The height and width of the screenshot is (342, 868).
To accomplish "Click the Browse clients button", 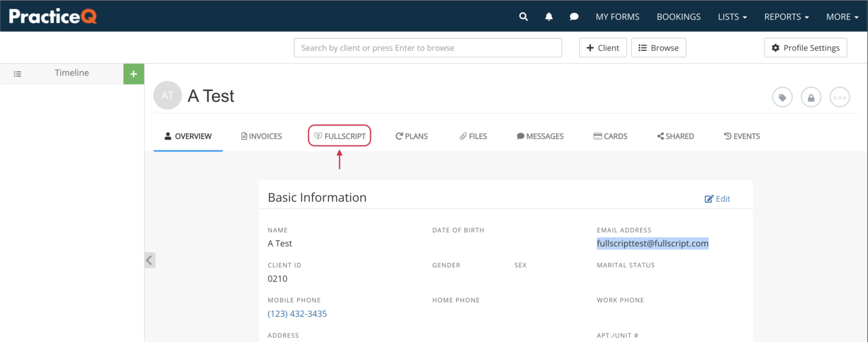I will 658,47.
